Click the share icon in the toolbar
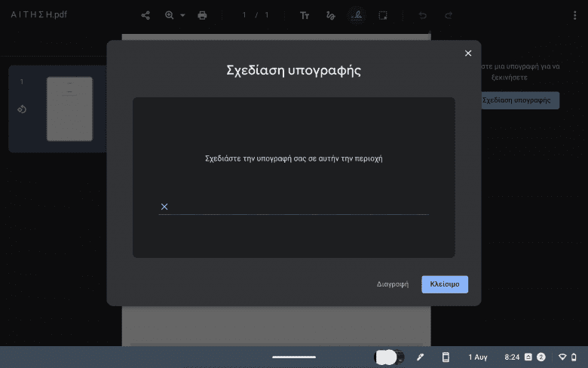Image resolution: width=588 pixels, height=368 pixels. pyautogui.click(x=146, y=15)
